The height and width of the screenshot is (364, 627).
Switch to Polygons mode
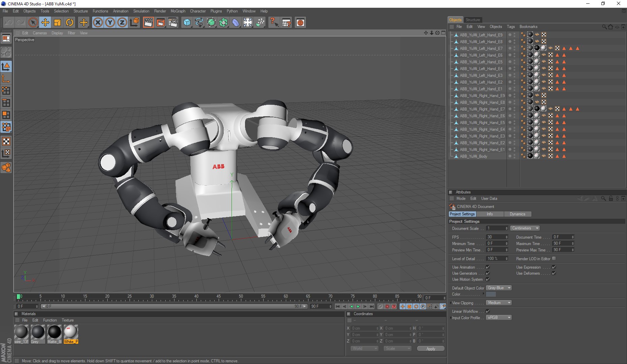click(6, 115)
